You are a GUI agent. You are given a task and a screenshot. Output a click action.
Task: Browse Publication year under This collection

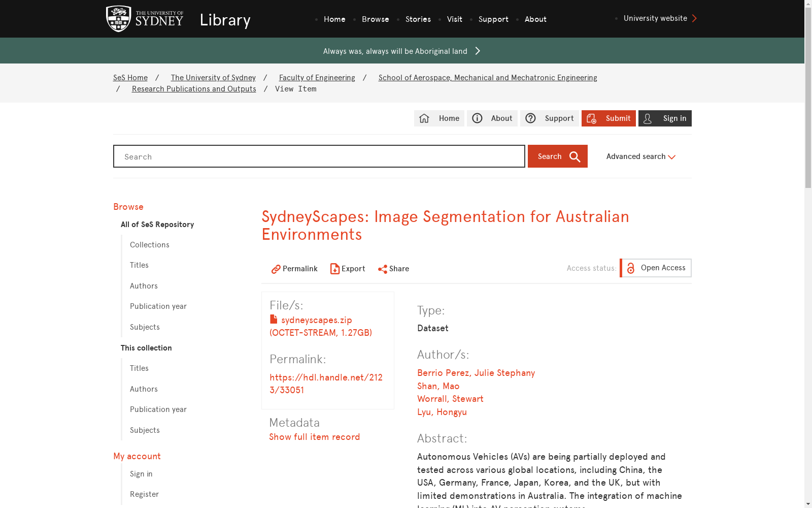coord(158,409)
